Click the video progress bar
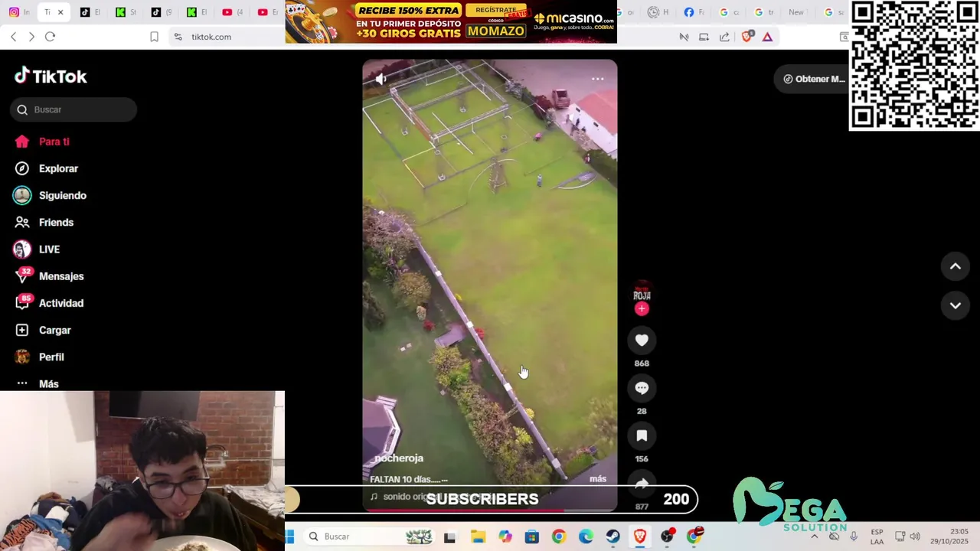980x551 pixels. (490, 510)
